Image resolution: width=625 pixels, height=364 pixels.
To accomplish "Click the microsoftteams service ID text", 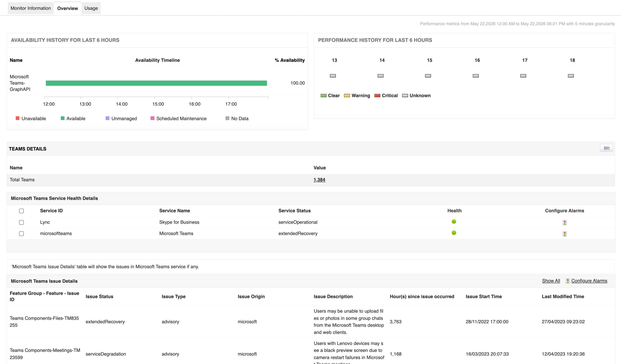I will coord(56,233).
